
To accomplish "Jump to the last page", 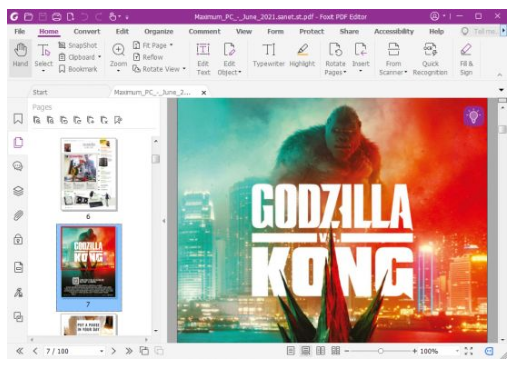I will coord(129,351).
